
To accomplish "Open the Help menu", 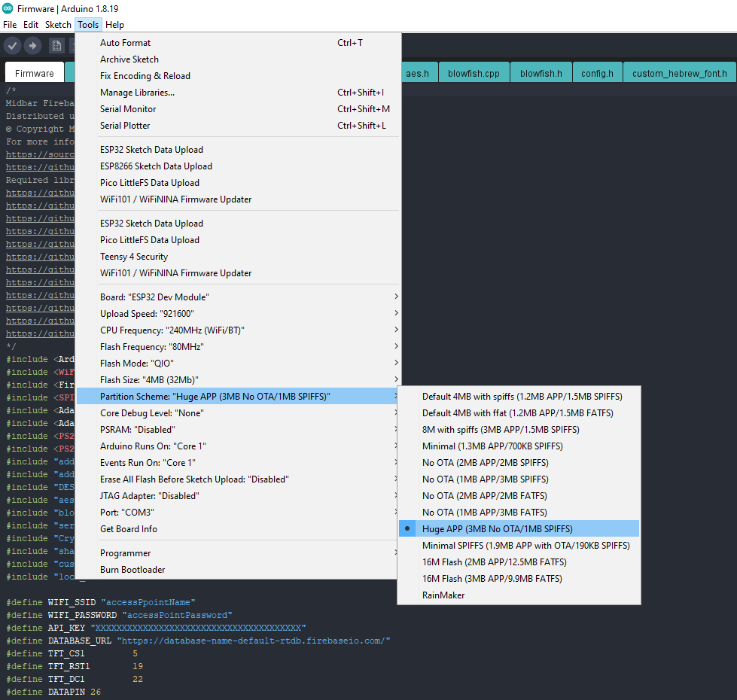I will pos(114,24).
